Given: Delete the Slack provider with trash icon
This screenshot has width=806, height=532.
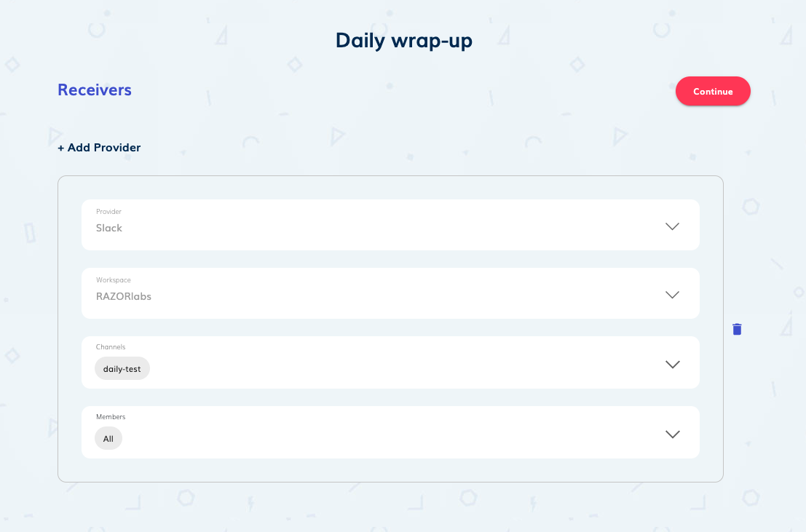Looking at the screenshot, I should coord(737,329).
